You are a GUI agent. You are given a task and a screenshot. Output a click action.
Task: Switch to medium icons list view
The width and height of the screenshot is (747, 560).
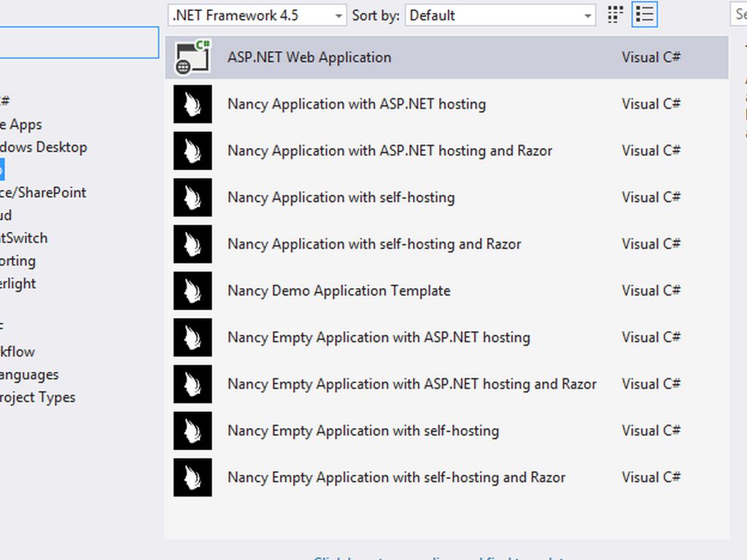(x=645, y=15)
